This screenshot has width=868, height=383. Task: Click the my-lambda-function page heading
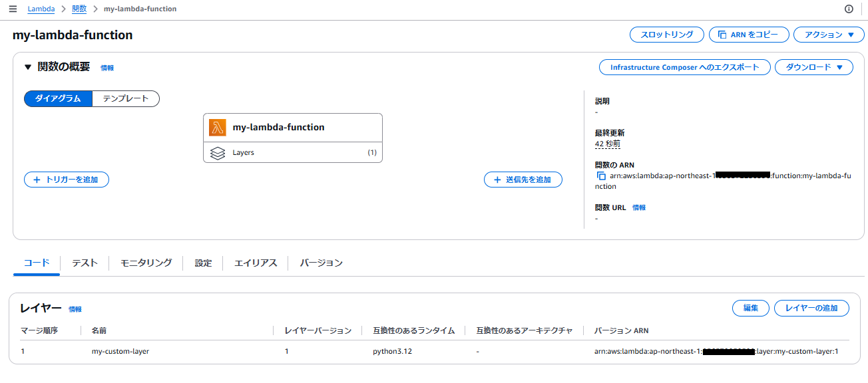[x=73, y=35]
